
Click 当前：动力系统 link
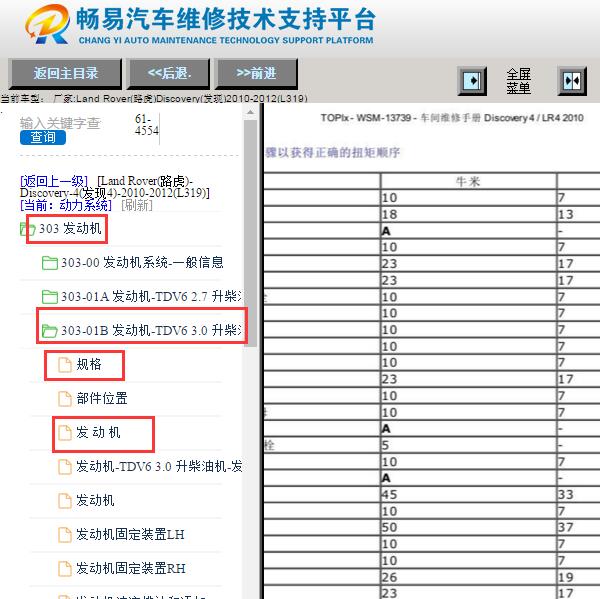coord(65,205)
